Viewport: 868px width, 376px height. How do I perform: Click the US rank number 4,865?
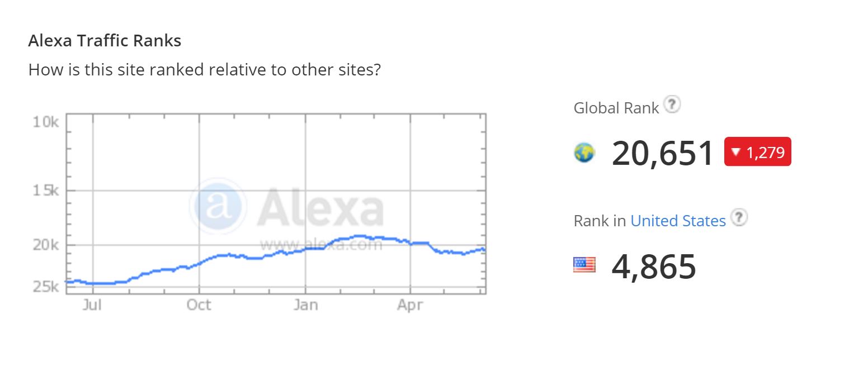pos(654,266)
